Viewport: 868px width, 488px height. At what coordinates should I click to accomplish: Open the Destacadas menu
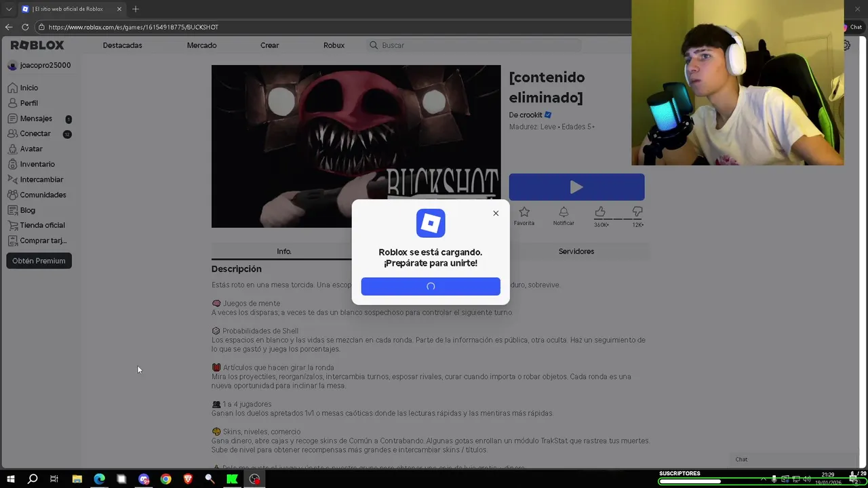click(x=122, y=45)
